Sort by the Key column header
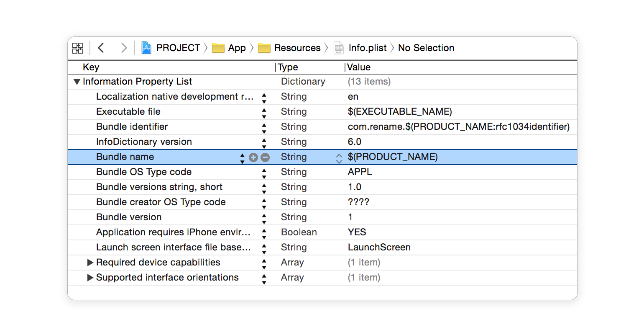This screenshot has width=644, height=335. click(91, 67)
